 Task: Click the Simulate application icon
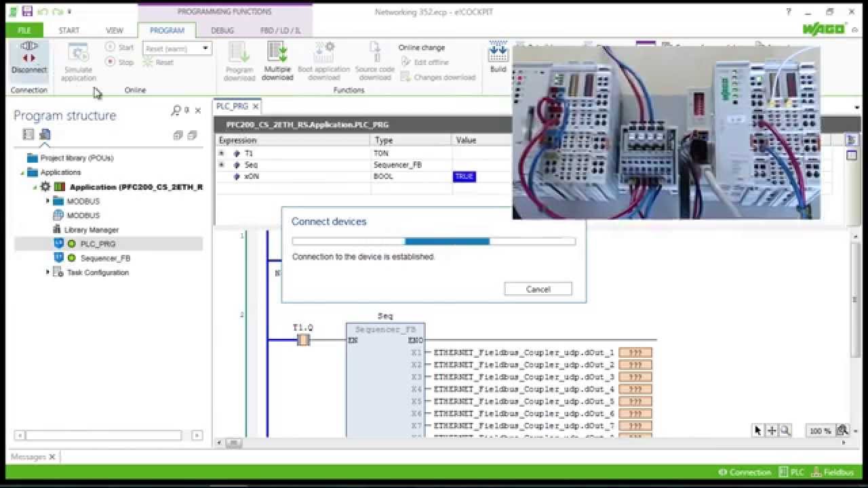78,54
